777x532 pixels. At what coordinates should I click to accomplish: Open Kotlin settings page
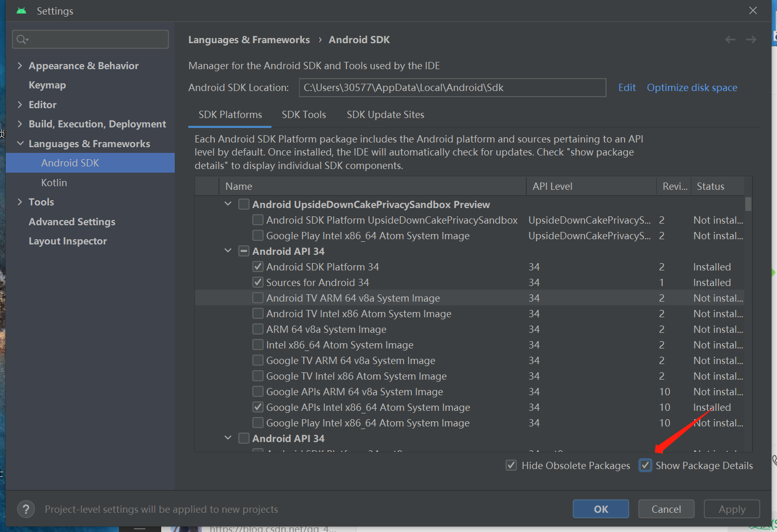tap(54, 183)
